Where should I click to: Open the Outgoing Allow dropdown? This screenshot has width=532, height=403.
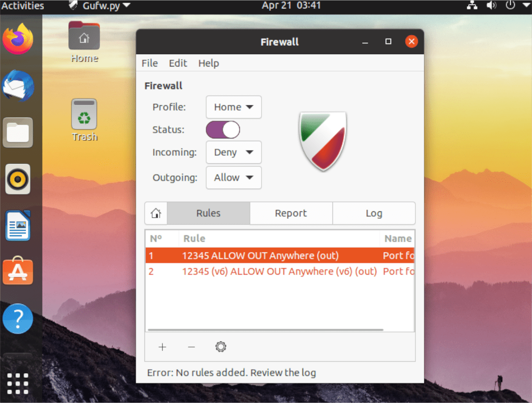pos(234,178)
